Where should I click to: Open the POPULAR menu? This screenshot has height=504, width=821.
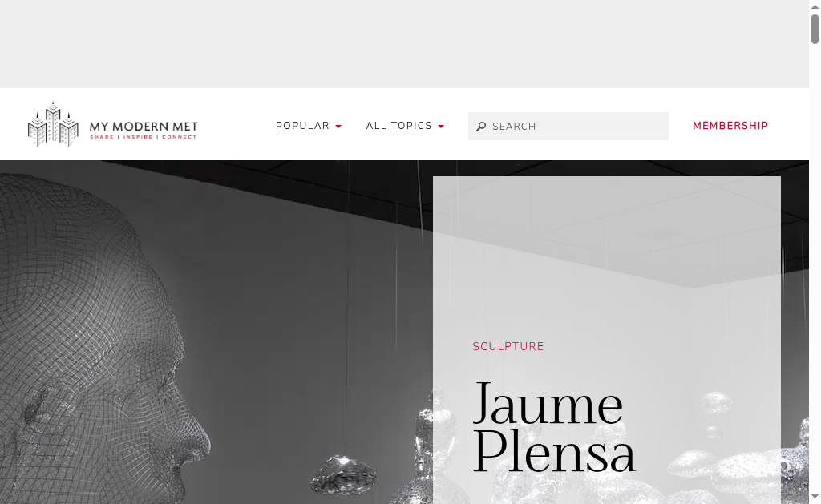302,126
